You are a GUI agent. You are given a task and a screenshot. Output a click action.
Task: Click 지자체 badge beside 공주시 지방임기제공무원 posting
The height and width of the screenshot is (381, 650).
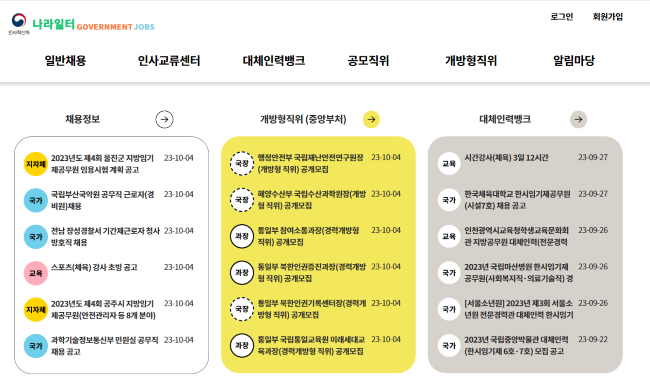pyautogui.click(x=36, y=310)
